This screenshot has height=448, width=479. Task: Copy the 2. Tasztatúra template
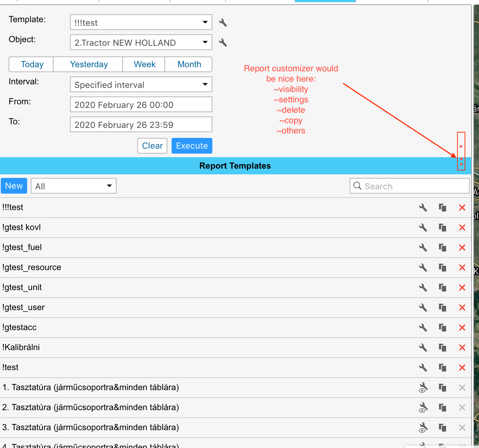tap(443, 408)
